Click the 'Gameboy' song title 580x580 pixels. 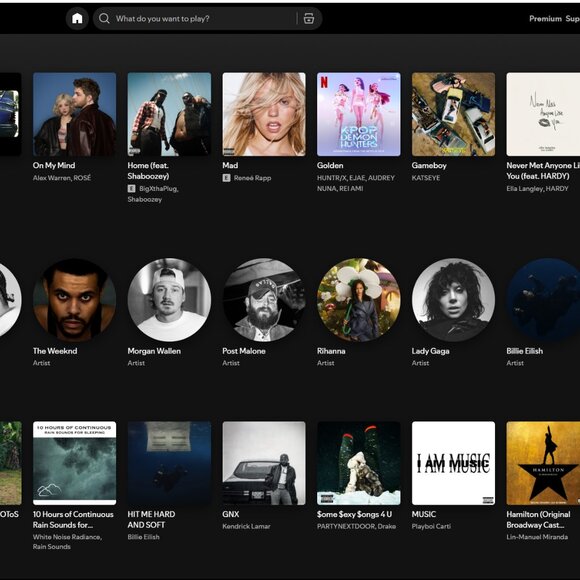click(429, 165)
